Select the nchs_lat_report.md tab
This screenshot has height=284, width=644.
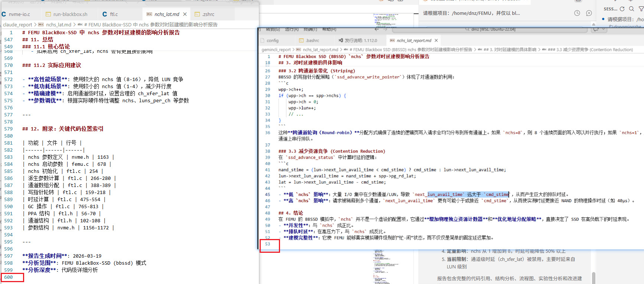point(414,41)
